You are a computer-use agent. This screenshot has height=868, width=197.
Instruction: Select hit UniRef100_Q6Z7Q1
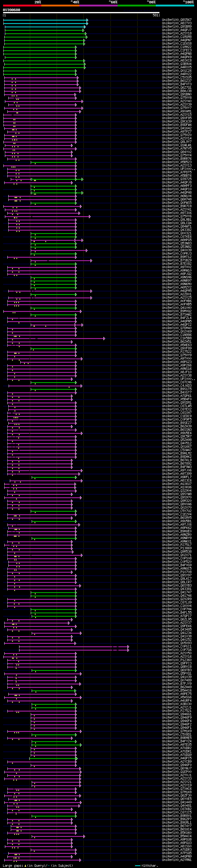pyautogui.click(x=177, y=88)
